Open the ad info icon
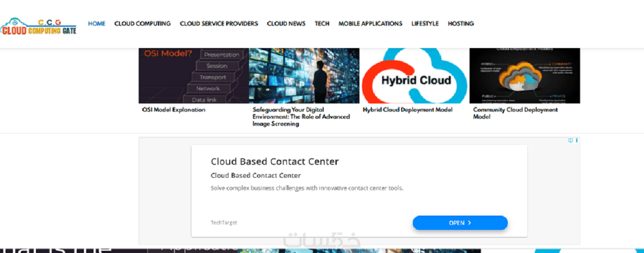Screen dimensions: 644x253 570,140
